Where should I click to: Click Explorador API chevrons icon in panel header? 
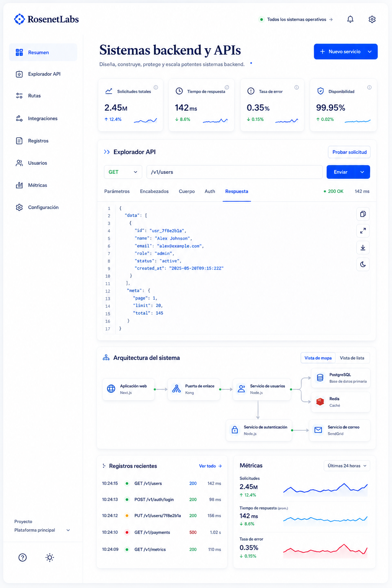pos(107,152)
